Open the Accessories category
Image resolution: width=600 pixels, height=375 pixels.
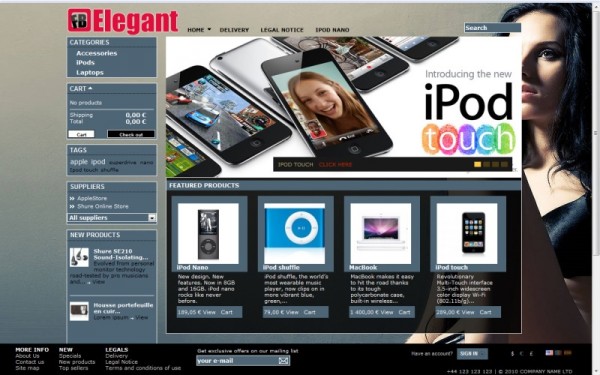point(96,53)
